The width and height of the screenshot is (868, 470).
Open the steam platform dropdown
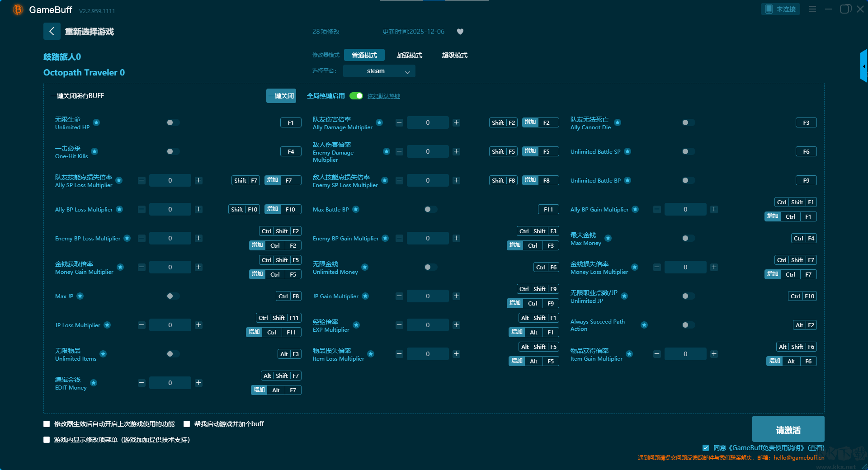[379, 71]
